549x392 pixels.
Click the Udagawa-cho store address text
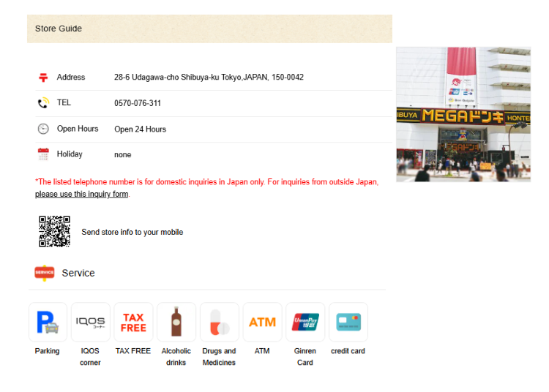pos(209,78)
